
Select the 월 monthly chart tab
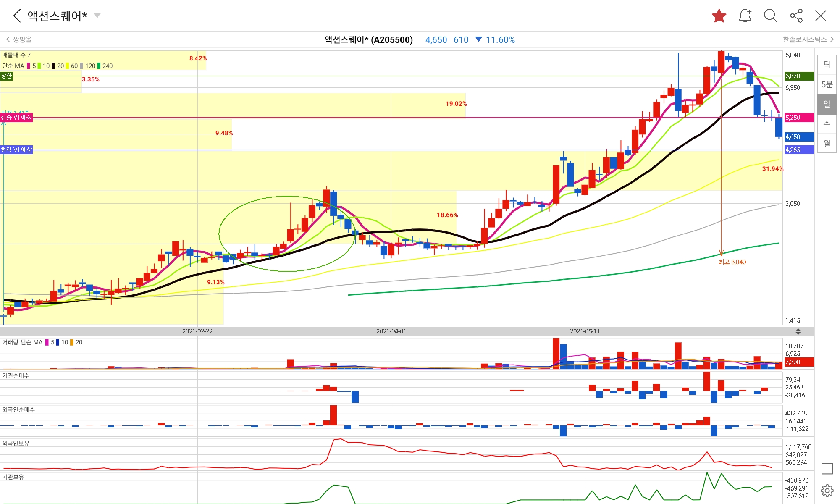827,144
